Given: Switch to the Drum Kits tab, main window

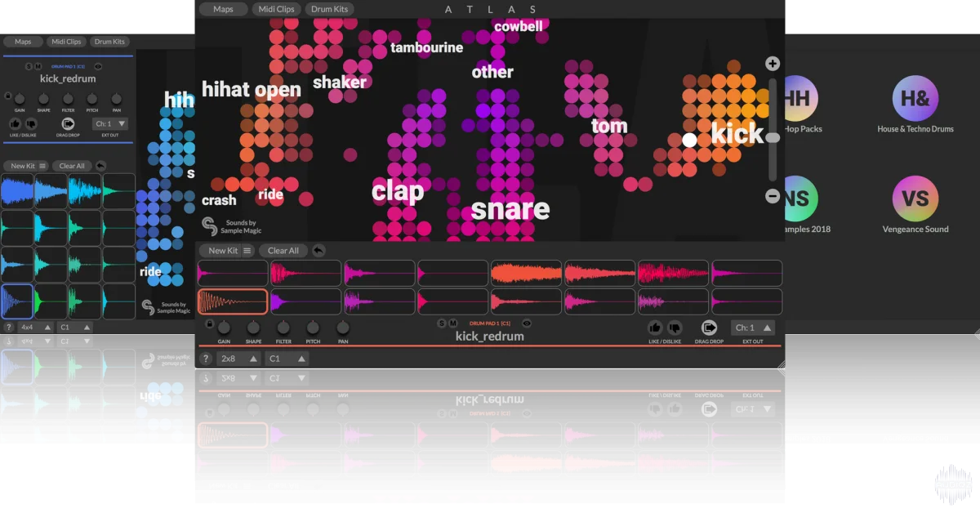Looking at the screenshot, I should (329, 9).
